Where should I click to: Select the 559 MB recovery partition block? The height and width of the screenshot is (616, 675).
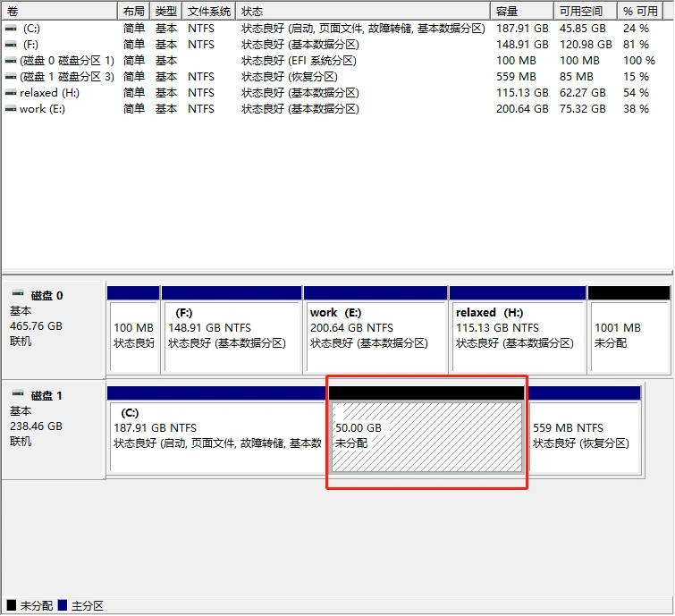tap(585, 435)
